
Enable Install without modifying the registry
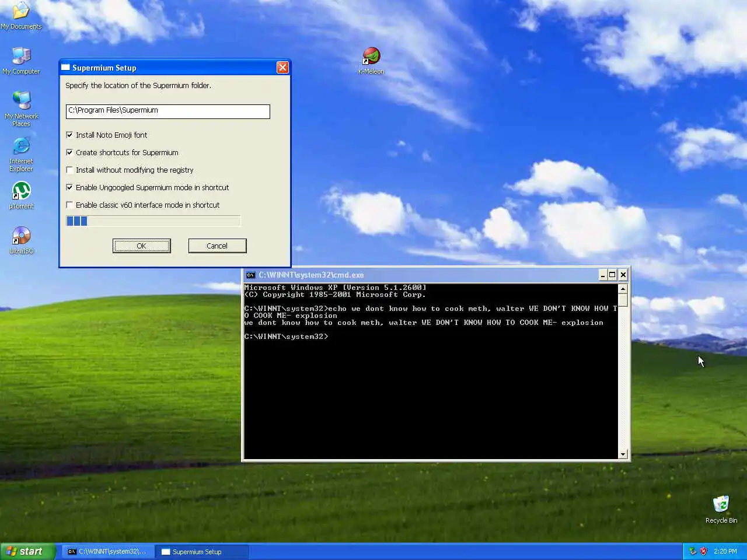pyautogui.click(x=69, y=170)
